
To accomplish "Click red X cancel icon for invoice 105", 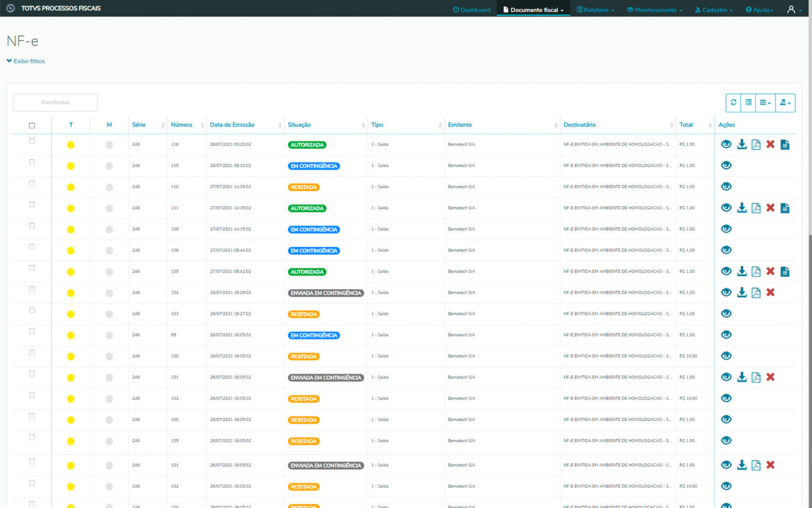I will click(770, 271).
